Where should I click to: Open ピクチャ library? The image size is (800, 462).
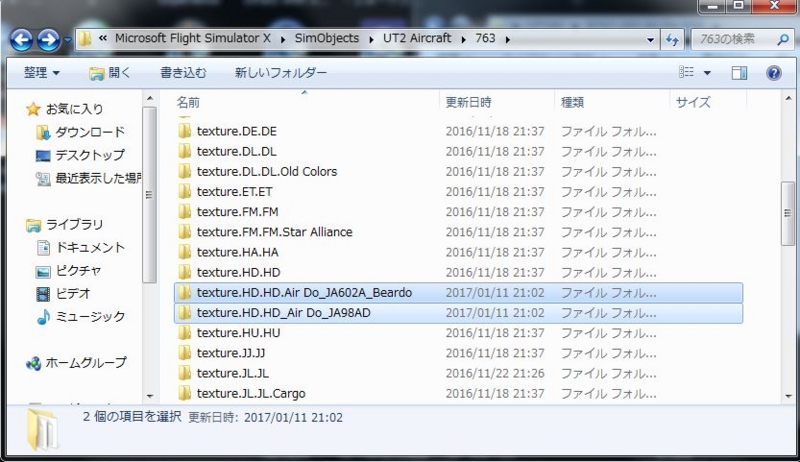coord(78,270)
